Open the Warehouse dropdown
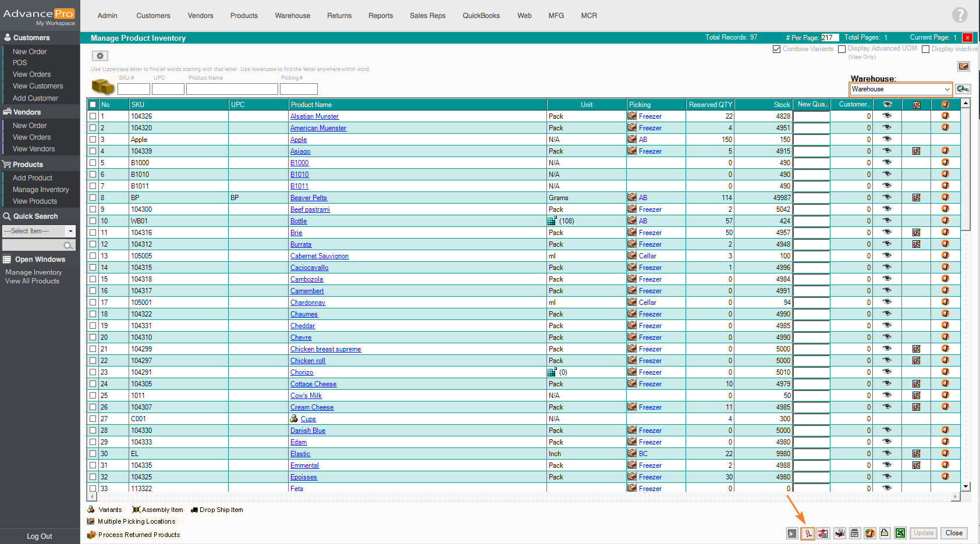The height and width of the screenshot is (544, 980). [900, 89]
